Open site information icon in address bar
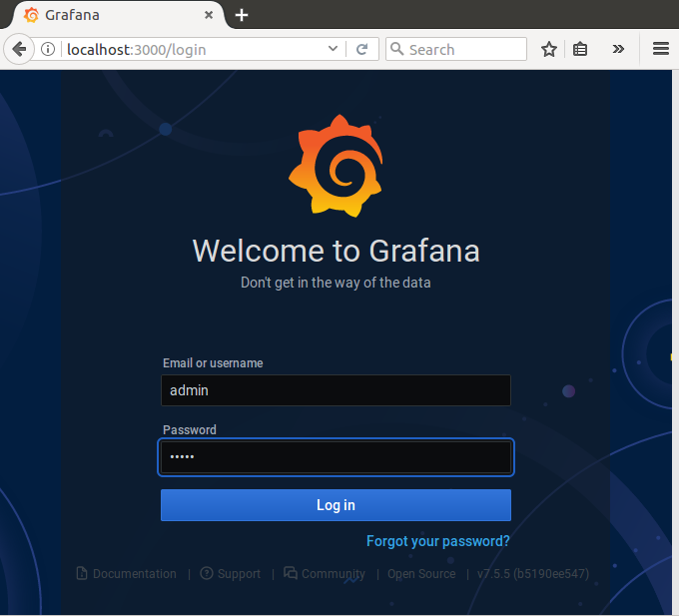The height and width of the screenshot is (616, 679). click(x=48, y=49)
